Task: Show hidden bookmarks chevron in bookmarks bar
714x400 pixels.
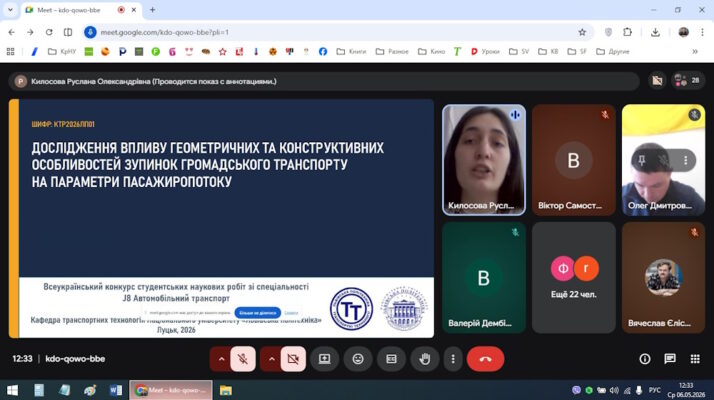Action: tap(695, 51)
